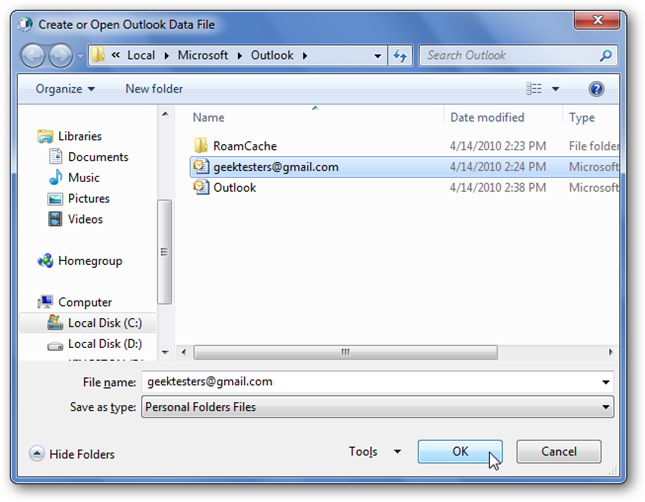This screenshot has width=645, height=502.
Task: Click the Forward navigation arrow
Action: (x=60, y=56)
